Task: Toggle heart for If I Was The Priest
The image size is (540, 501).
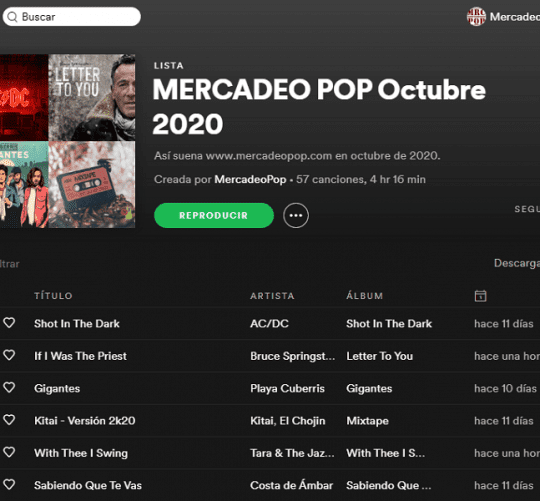Action: click(x=9, y=355)
